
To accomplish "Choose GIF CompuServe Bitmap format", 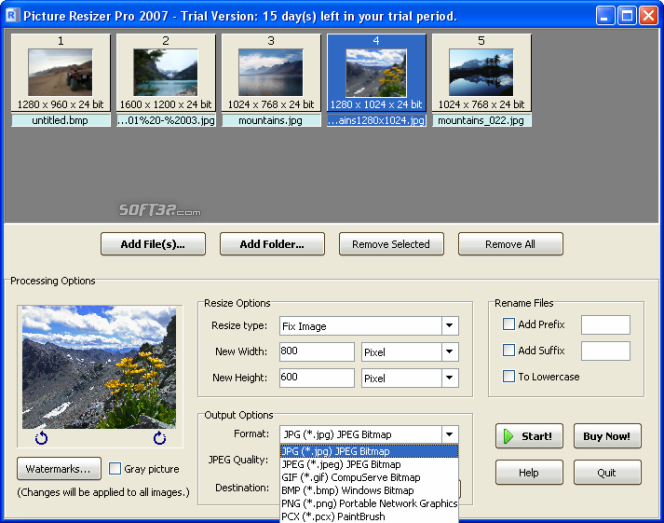I will pos(369,478).
